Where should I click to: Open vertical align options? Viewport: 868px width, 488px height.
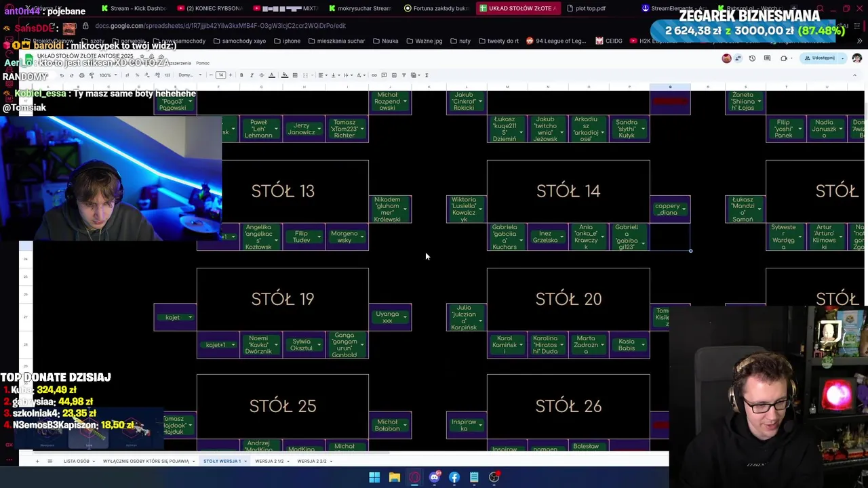pyautogui.click(x=334, y=75)
